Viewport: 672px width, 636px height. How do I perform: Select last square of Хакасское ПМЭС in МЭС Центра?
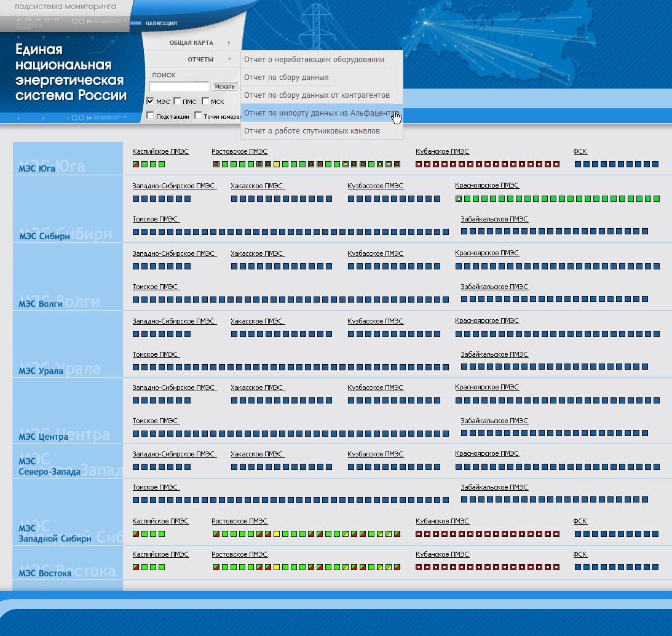[329, 400]
